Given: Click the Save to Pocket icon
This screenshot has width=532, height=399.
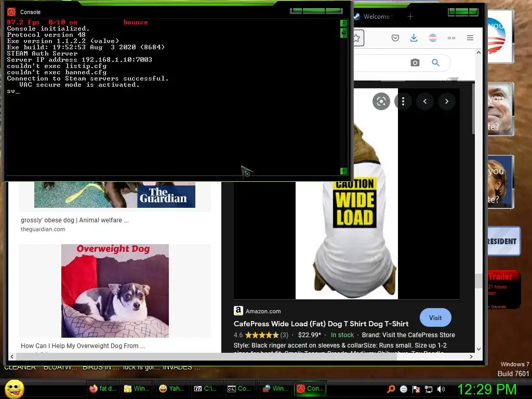Looking at the screenshot, I should coord(395,38).
